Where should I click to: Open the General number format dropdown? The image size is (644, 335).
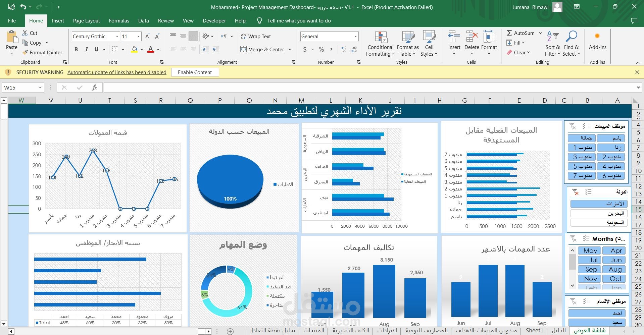pos(356,36)
